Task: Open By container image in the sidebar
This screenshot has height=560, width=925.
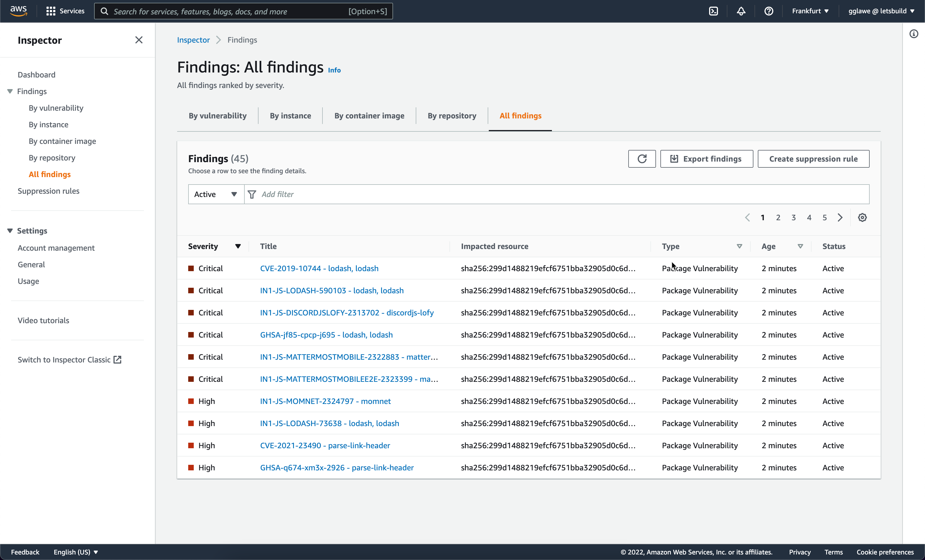Action: pyautogui.click(x=62, y=141)
